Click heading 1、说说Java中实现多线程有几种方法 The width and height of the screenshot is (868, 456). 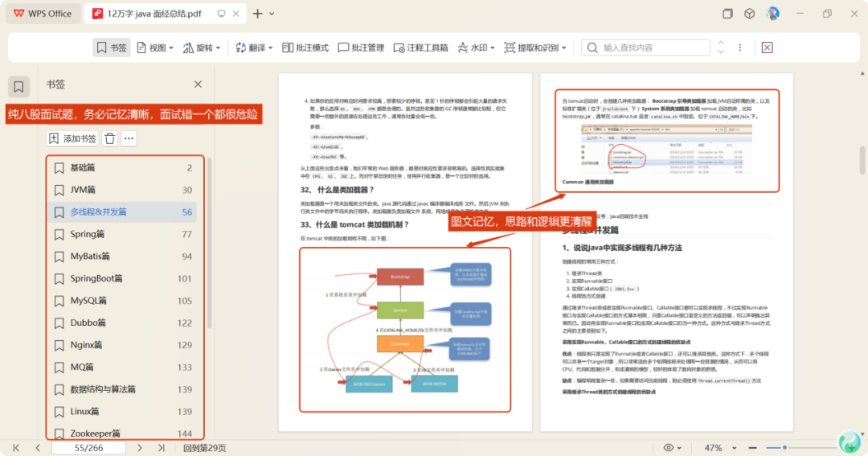(622, 248)
